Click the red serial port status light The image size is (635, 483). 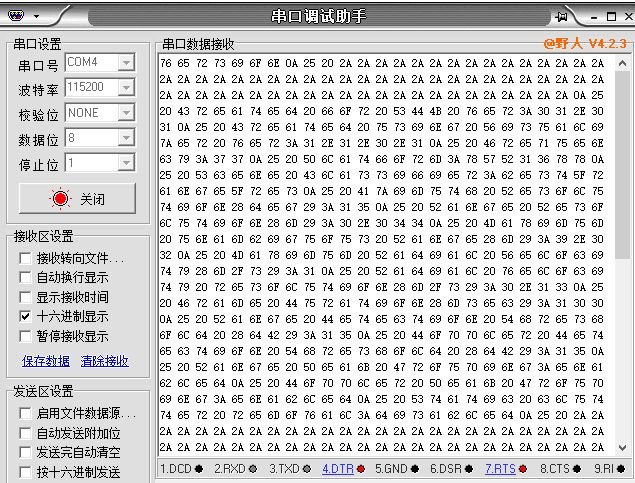[60, 198]
